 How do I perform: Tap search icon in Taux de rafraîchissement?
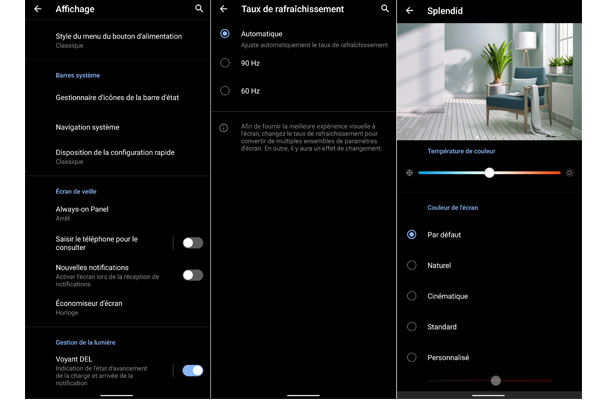point(385,9)
